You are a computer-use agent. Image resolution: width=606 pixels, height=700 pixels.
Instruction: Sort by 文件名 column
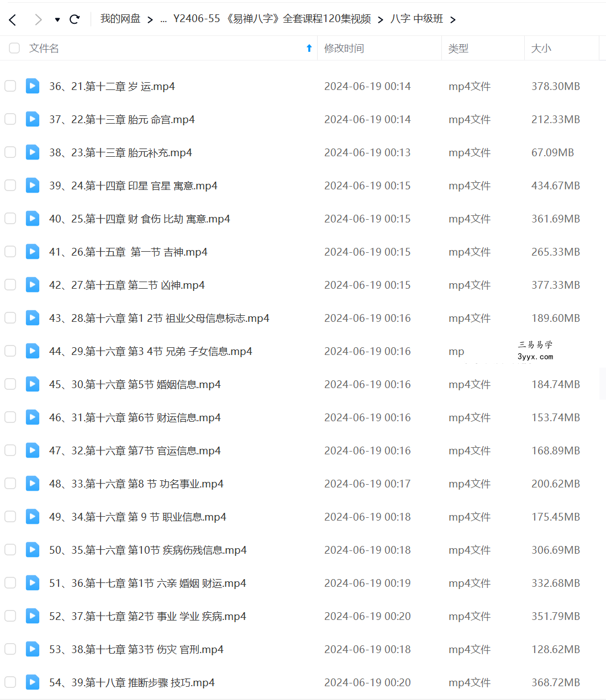point(44,49)
